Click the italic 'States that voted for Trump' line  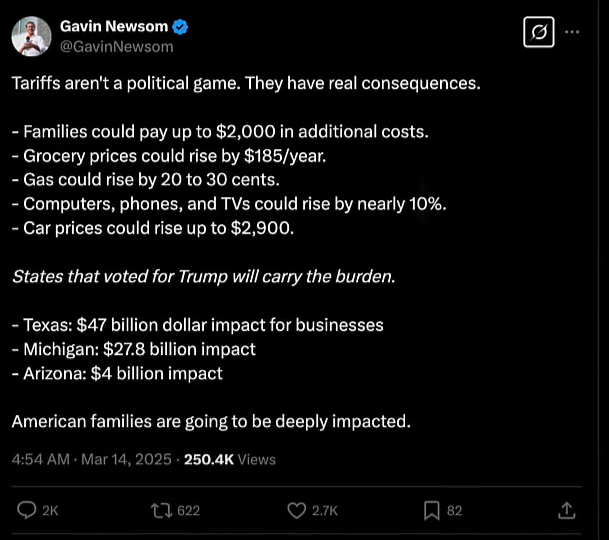point(203,276)
